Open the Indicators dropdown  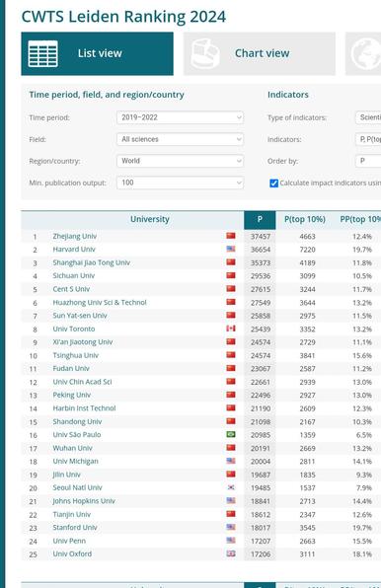point(368,139)
